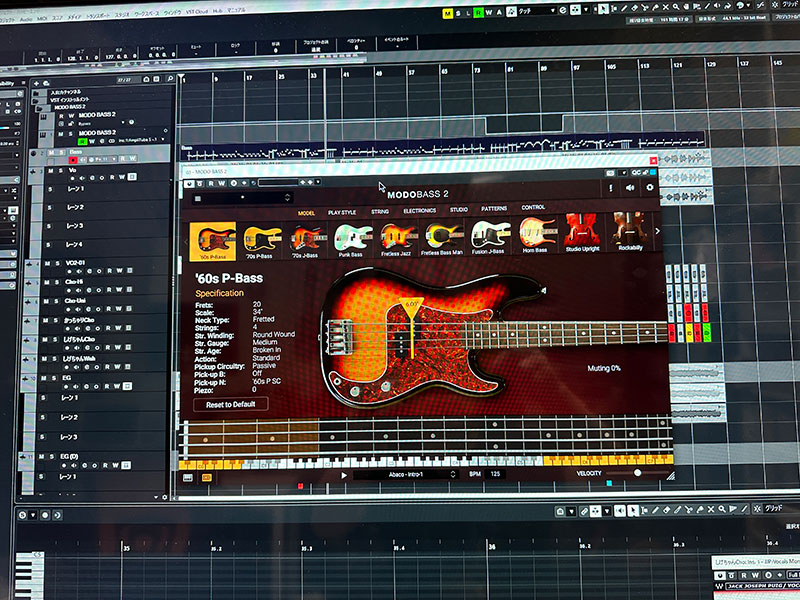800x600 pixels.
Task: Select the '60s P-Bass model thumbnail
Action: [x=213, y=241]
